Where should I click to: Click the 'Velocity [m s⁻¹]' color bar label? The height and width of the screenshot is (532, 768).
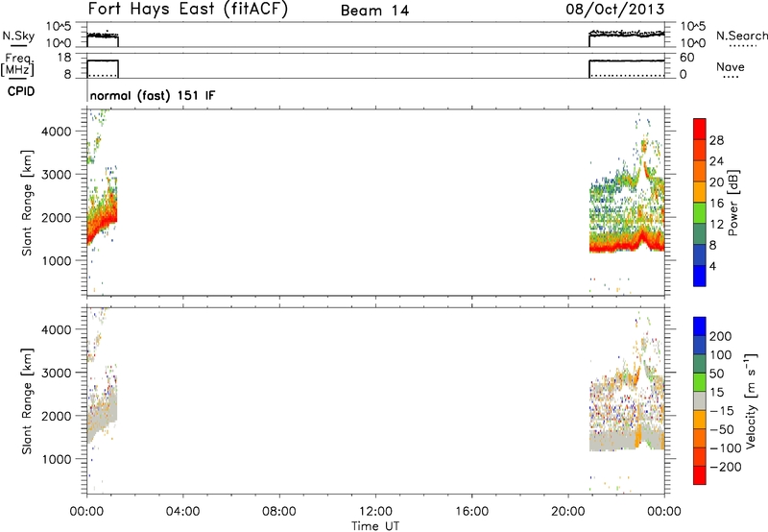[x=751, y=400]
